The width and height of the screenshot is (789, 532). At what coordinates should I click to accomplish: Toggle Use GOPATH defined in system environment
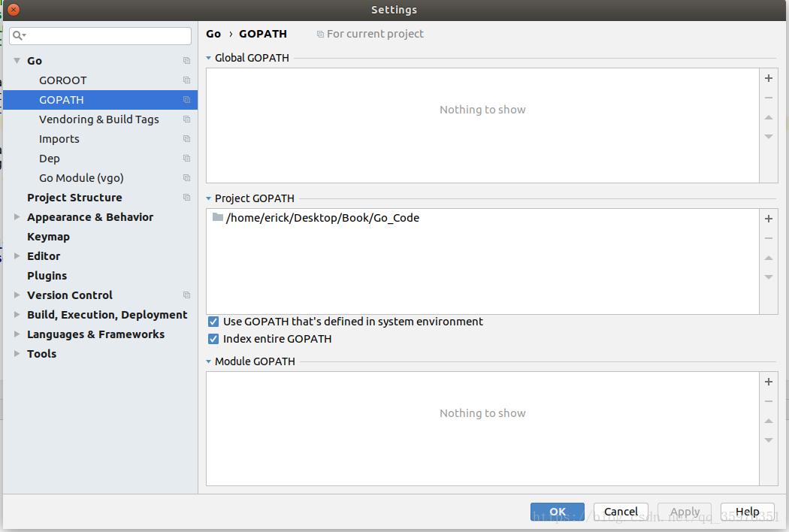pos(213,322)
